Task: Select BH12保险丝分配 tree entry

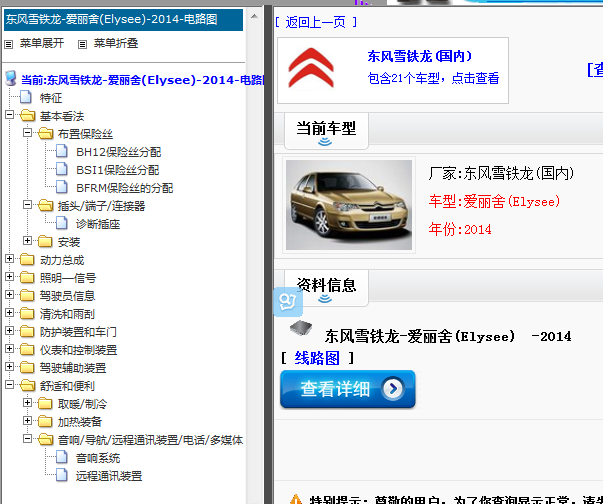Action: click(x=118, y=152)
